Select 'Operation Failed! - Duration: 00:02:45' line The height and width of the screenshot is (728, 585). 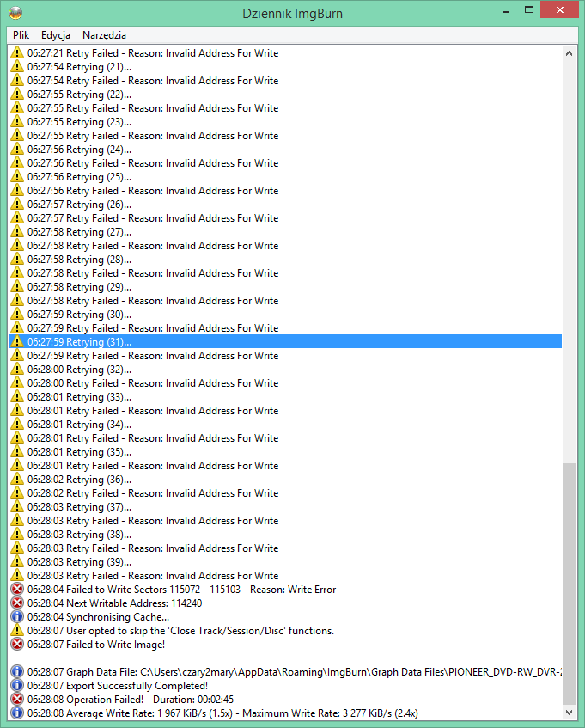click(285, 700)
